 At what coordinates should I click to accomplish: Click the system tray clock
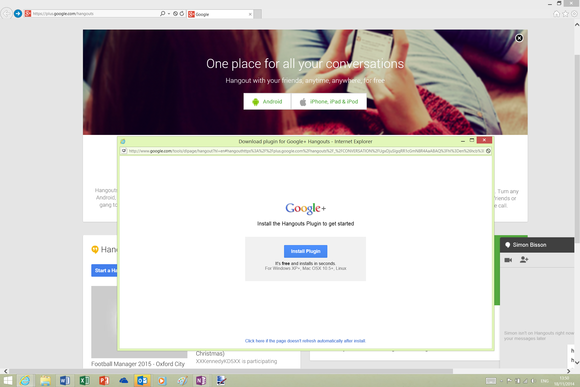point(564,381)
